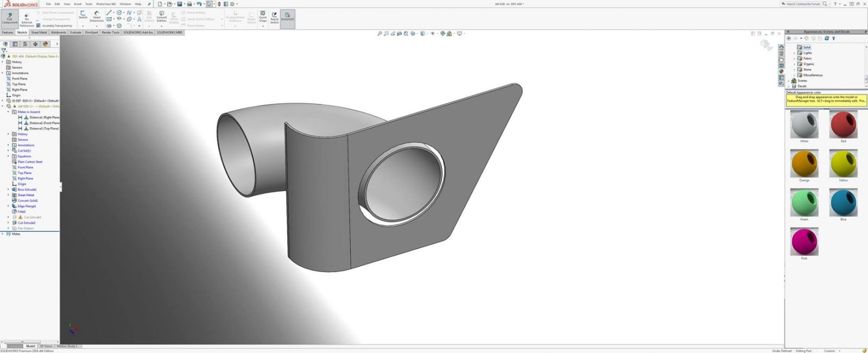
Task: Open the Smart Dimension dropdown arrow
Action: pos(97,26)
